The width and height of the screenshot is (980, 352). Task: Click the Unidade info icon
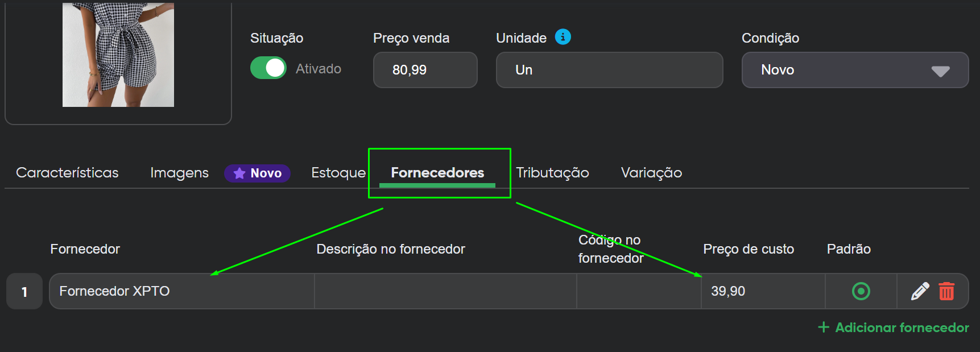tap(563, 37)
